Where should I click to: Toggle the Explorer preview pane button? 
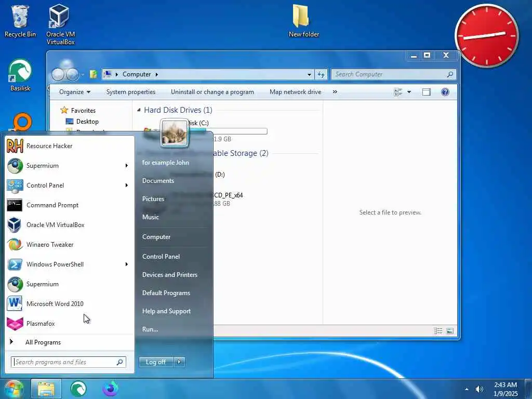(427, 92)
